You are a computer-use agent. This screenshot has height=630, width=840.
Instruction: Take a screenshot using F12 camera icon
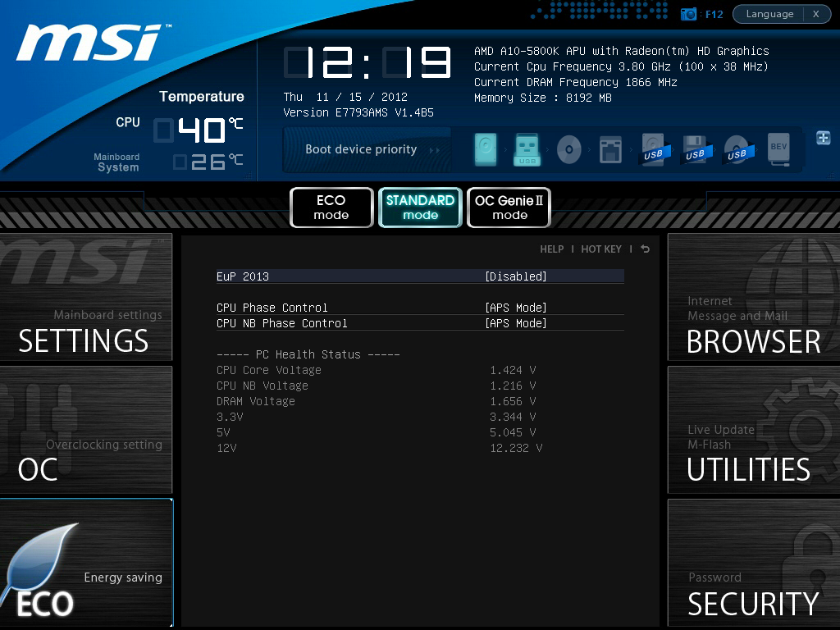688,14
